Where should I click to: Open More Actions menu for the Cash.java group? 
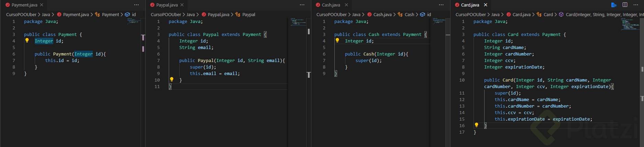[x=441, y=5]
